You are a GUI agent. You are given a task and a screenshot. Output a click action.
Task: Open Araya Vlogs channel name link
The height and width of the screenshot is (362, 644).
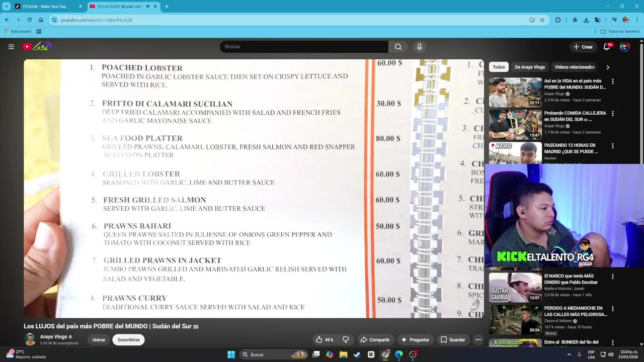coord(53,337)
